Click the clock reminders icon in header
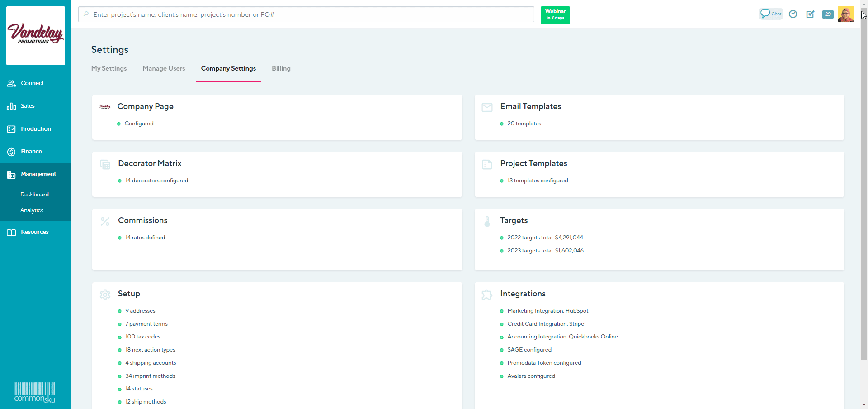Viewport: 868px width, 409px height. [793, 14]
